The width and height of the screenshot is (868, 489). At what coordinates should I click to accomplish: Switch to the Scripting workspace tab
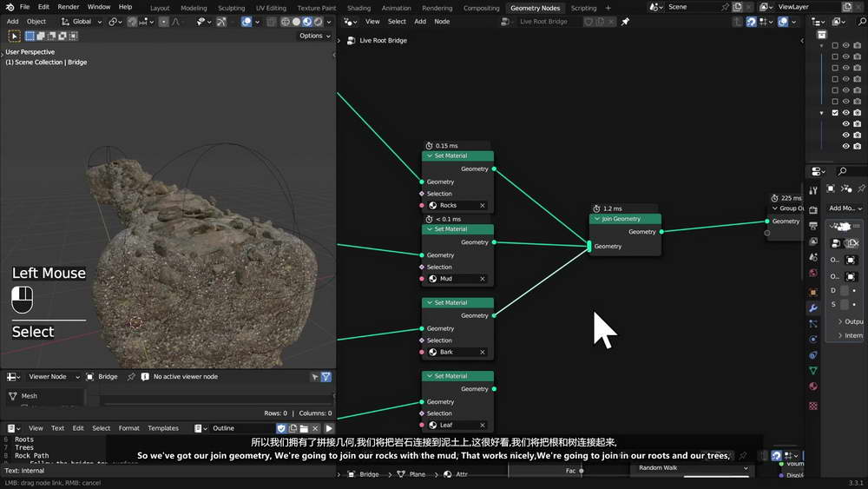[x=583, y=8]
